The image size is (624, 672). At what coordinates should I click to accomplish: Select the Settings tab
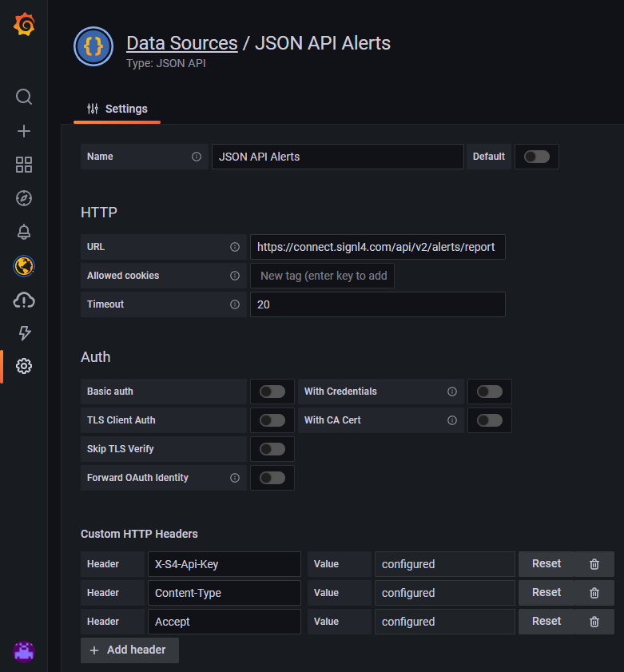click(117, 109)
